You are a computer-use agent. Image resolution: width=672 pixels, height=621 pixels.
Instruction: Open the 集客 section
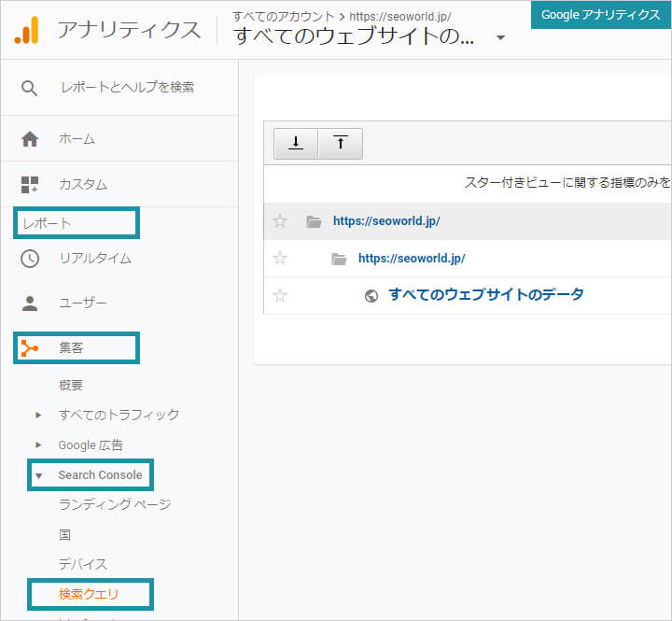point(71,347)
